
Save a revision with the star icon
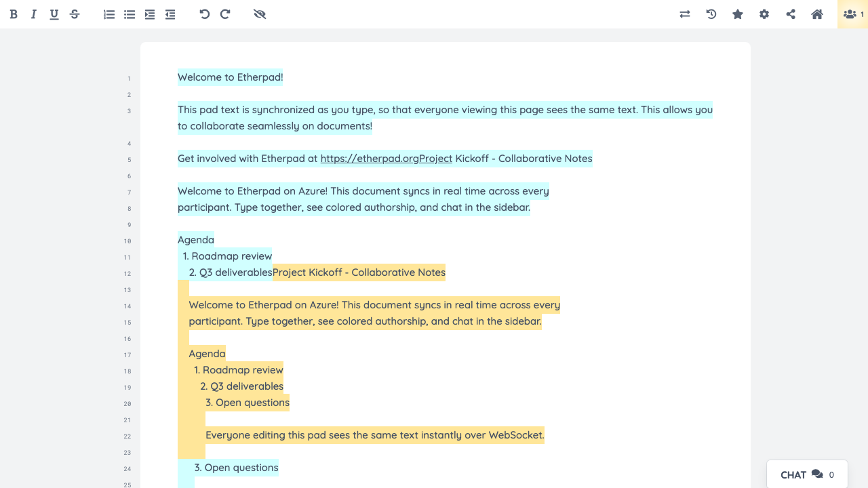(x=738, y=14)
